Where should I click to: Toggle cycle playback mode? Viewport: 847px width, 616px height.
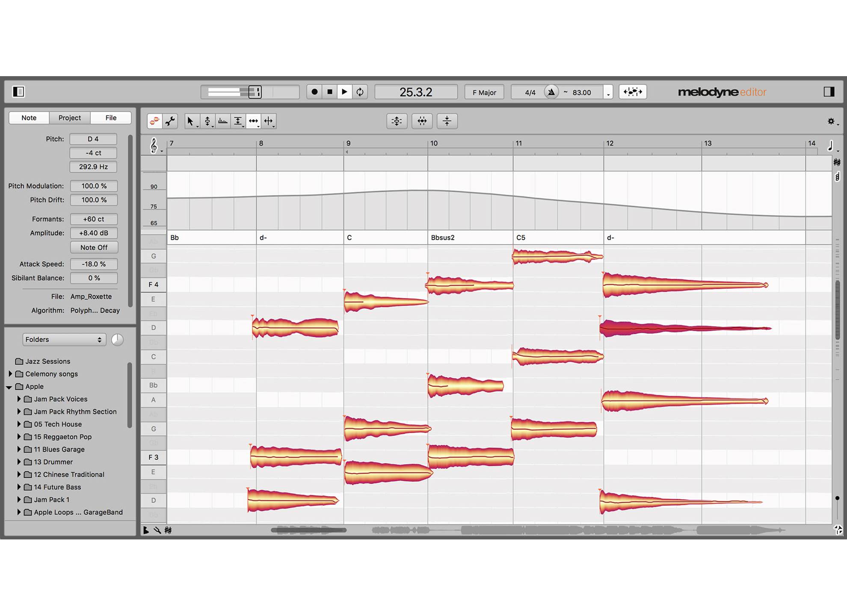point(360,92)
